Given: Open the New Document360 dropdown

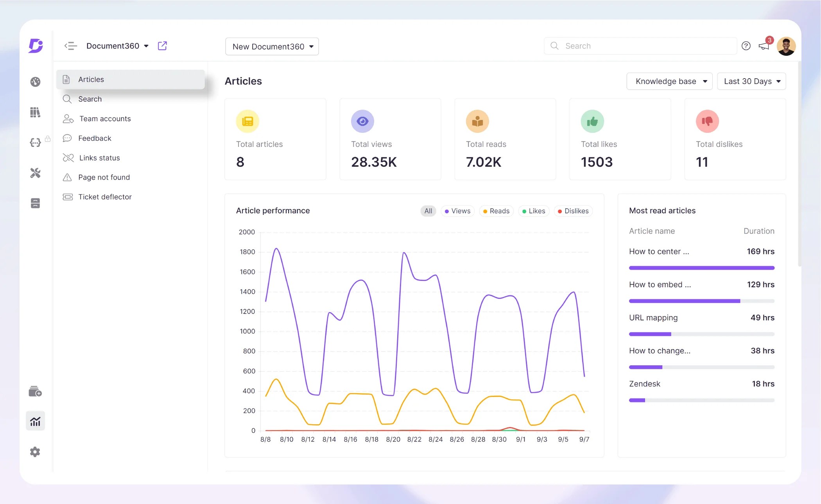Looking at the screenshot, I should tap(272, 46).
